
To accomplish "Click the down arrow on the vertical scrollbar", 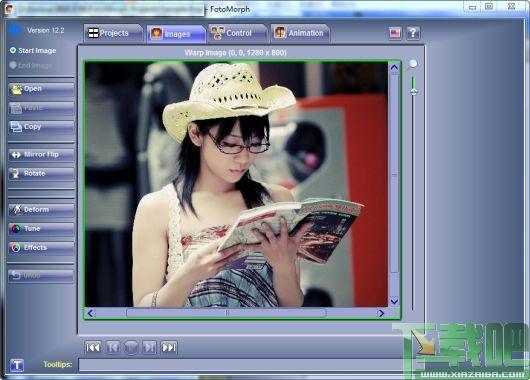I will [394, 301].
